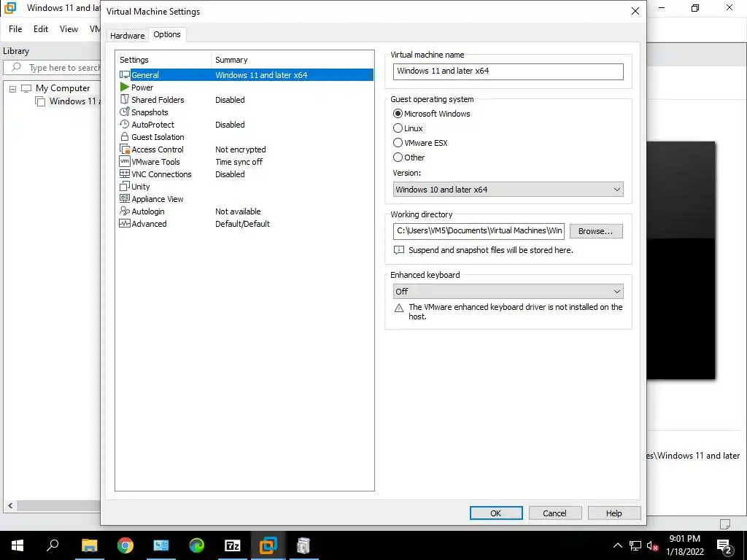Click the Virtual machine name field

pos(508,71)
